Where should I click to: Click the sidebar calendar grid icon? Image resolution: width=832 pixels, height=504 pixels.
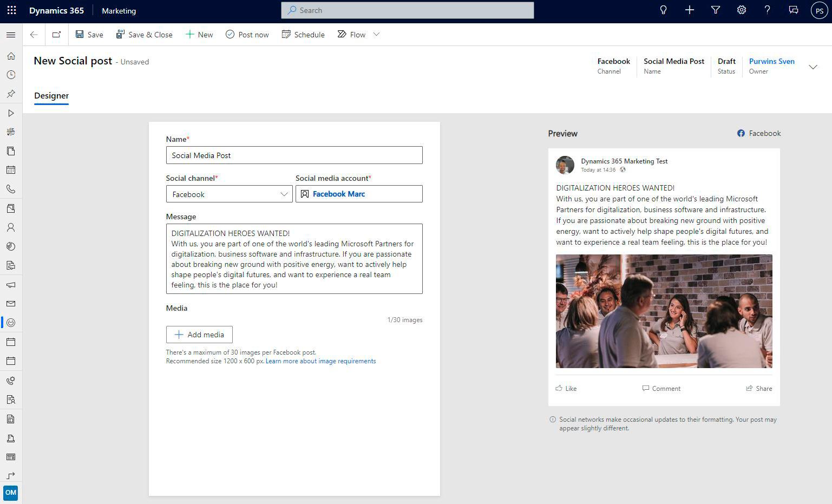click(11, 170)
